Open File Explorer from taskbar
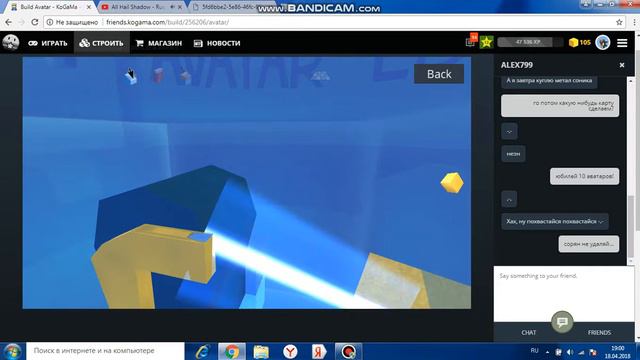The image size is (640, 360). 261,351
